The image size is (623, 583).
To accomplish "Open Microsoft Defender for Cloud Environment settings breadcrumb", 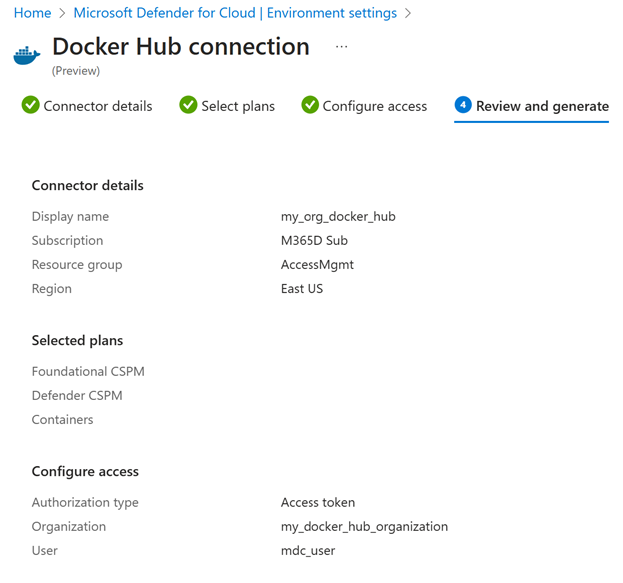I will 235,13.
